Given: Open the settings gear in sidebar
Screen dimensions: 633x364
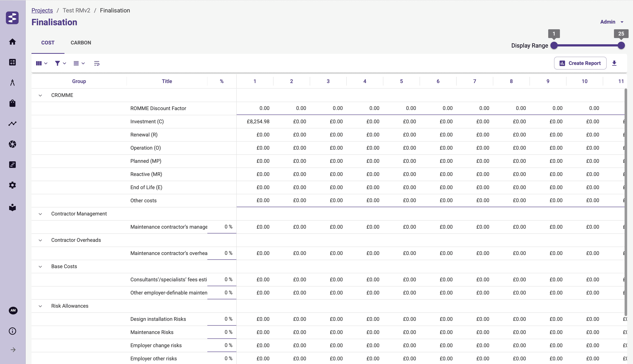Looking at the screenshot, I should [12, 185].
